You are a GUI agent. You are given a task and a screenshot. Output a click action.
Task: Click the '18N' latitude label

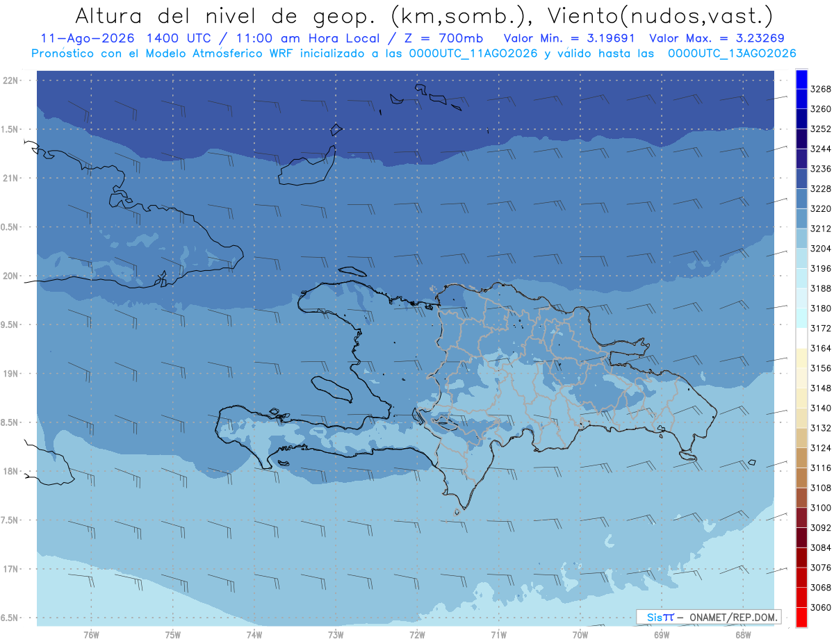point(11,471)
